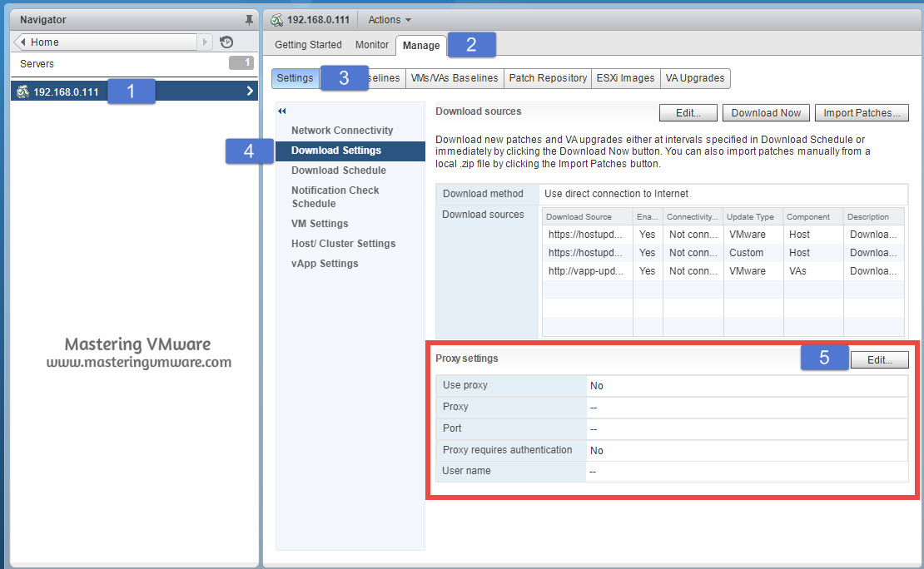Click Update Manager icon in title bar

pyautogui.click(x=276, y=20)
